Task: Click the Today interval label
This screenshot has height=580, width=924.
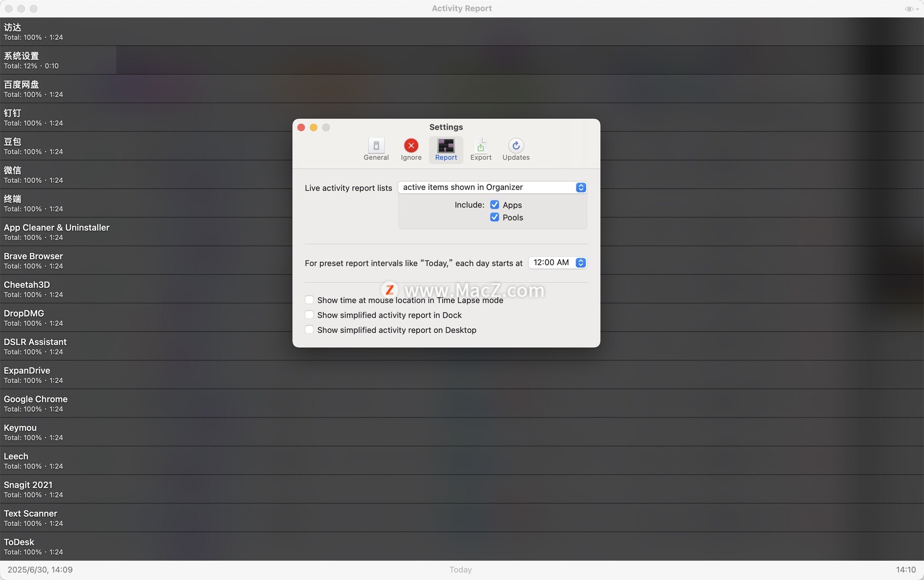Action: pyautogui.click(x=461, y=570)
